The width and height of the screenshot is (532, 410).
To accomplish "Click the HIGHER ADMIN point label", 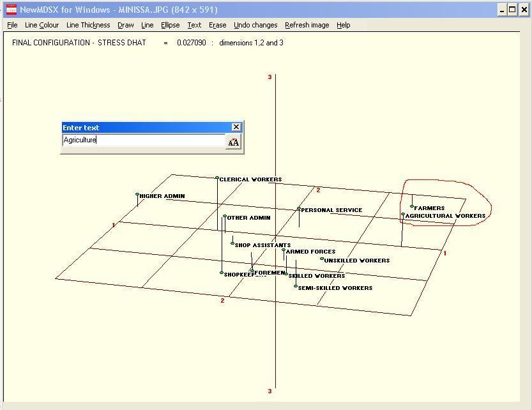I will [162, 196].
